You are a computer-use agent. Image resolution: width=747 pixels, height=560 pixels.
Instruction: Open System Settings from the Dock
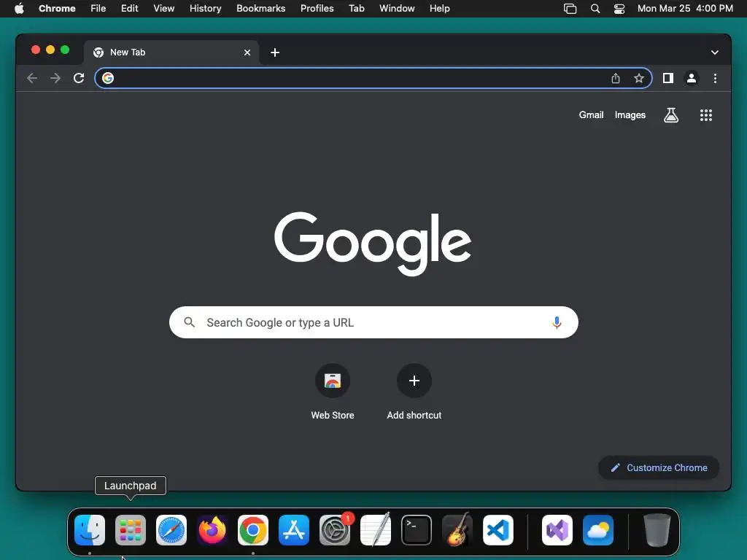pos(334,530)
